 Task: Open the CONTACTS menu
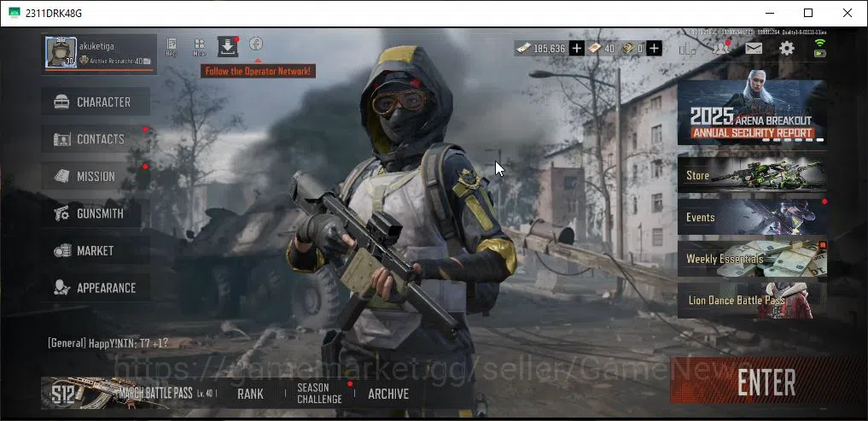point(96,139)
